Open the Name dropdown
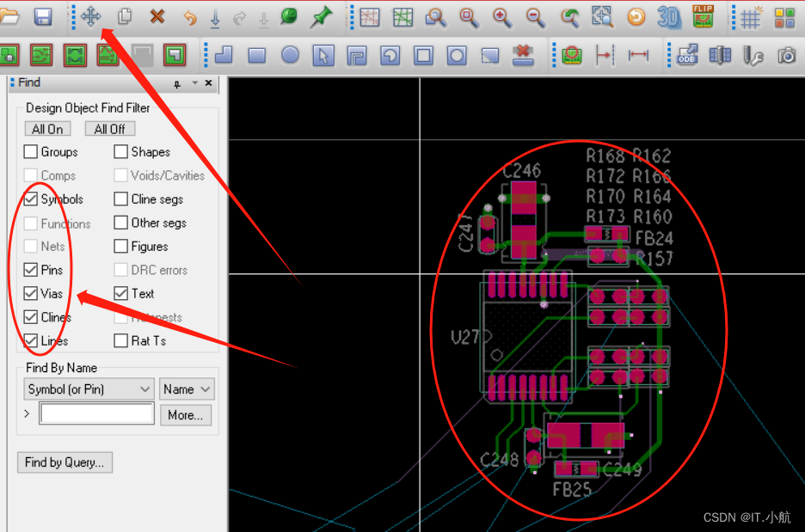Screen dimensions: 805x532 (x=187, y=388)
